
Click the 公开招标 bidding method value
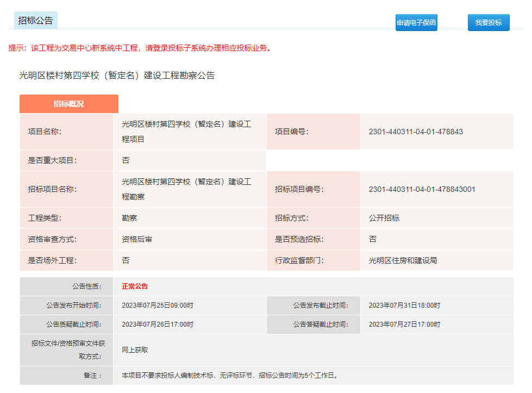pyautogui.click(x=384, y=218)
